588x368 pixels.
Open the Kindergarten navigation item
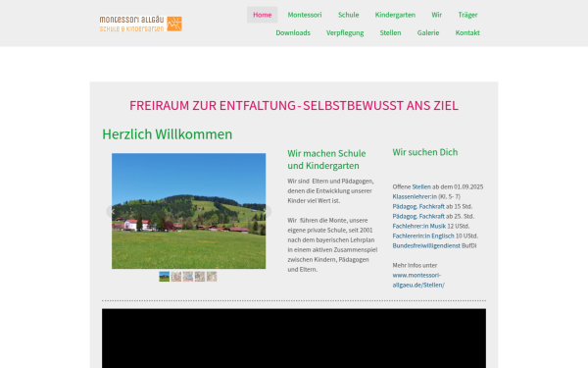[395, 15]
